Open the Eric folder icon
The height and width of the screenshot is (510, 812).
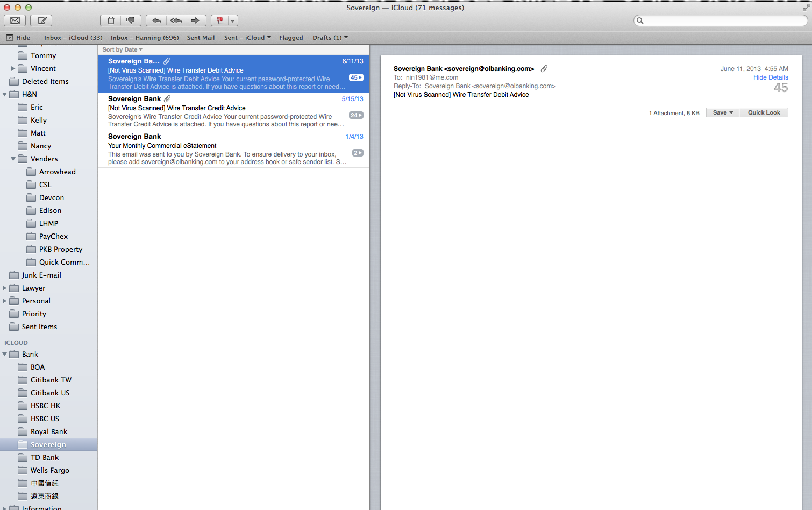23,107
